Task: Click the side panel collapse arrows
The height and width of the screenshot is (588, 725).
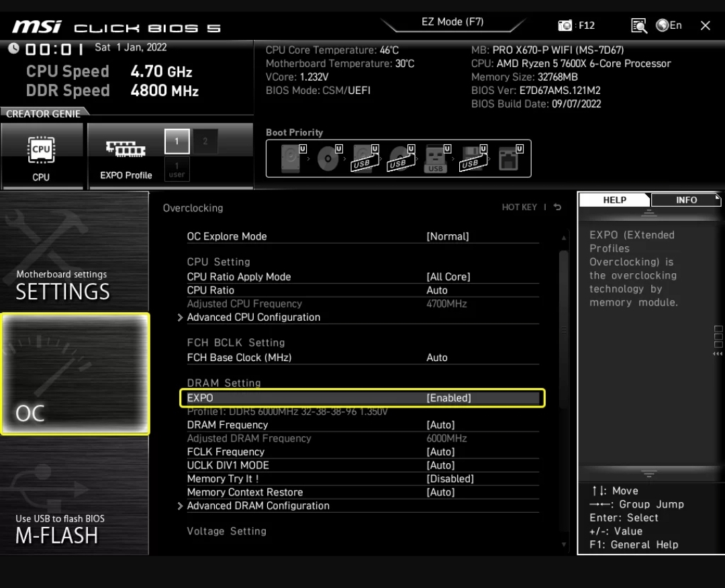Action: click(718, 354)
